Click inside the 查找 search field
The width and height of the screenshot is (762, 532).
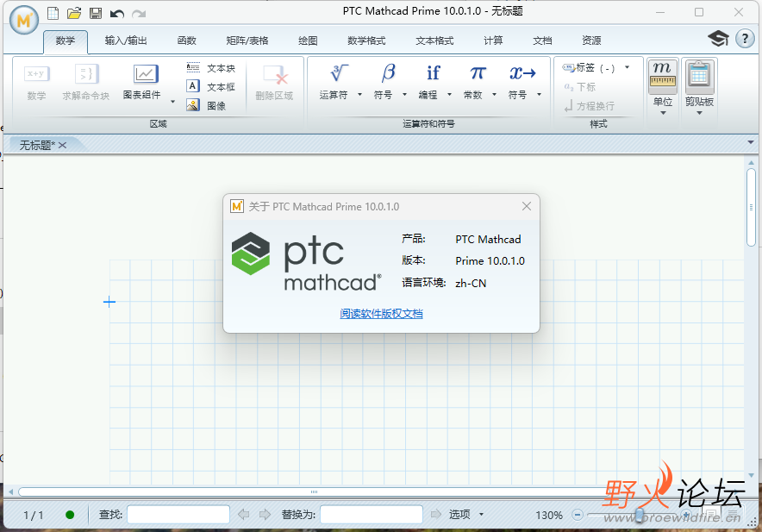point(178,515)
